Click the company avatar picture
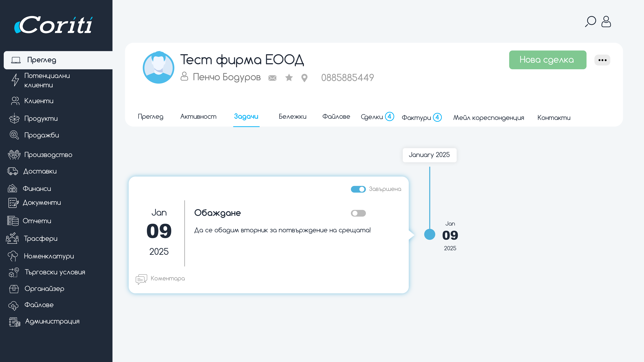This screenshot has height=362, width=644. point(159,67)
